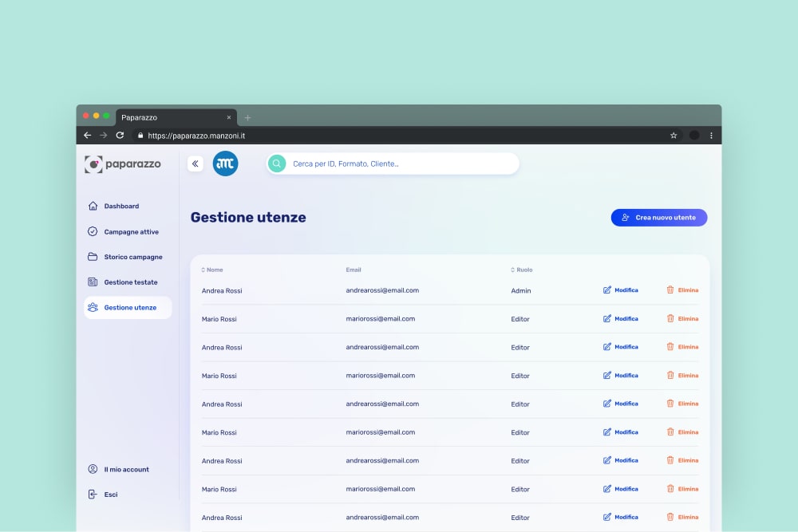Open Campagne attive in sidebar

coord(131,232)
